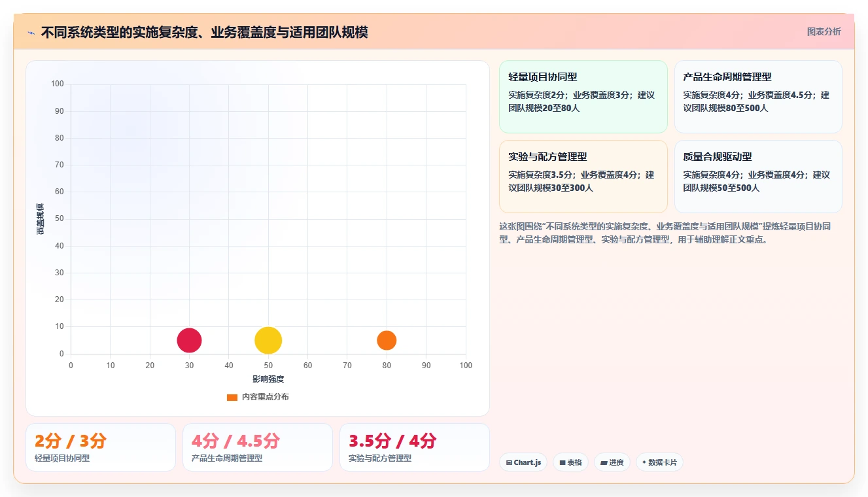Click the orange bubble at x=80
868x497 pixels.
[x=387, y=340]
